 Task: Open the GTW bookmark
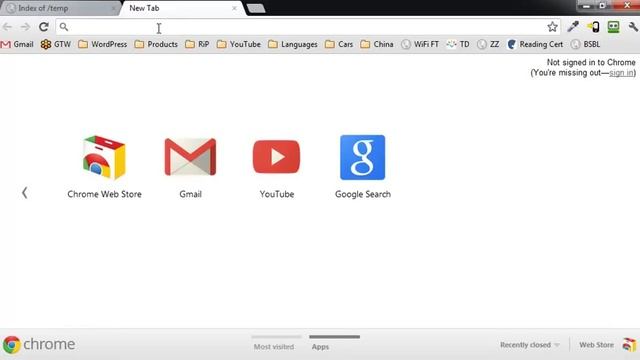pos(56,44)
